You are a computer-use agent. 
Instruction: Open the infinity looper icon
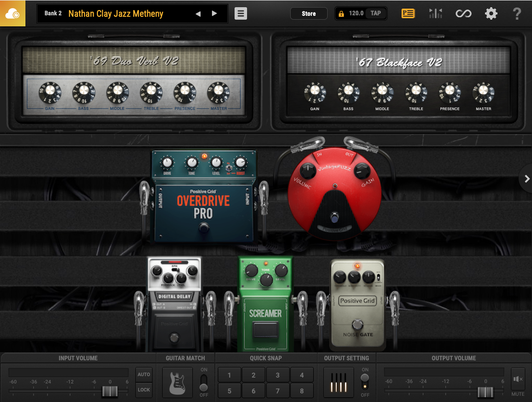(x=463, y=13)
